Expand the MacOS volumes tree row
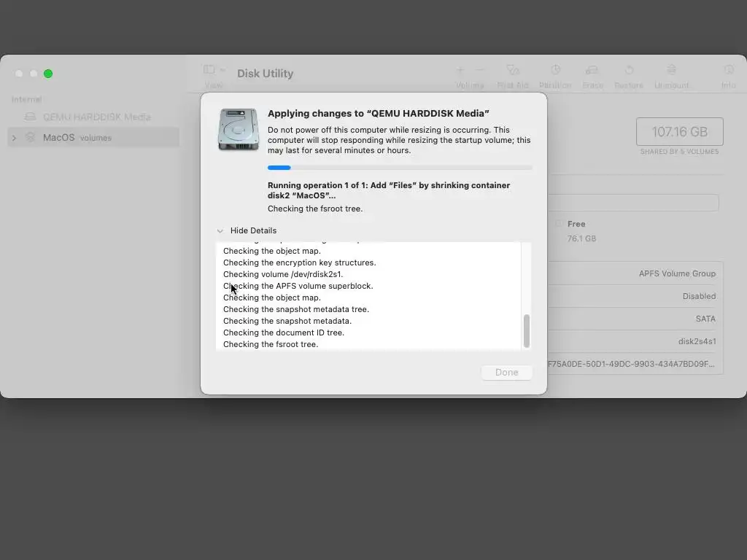The width and height of the screenshot is (747, 560). pos(14,138)
